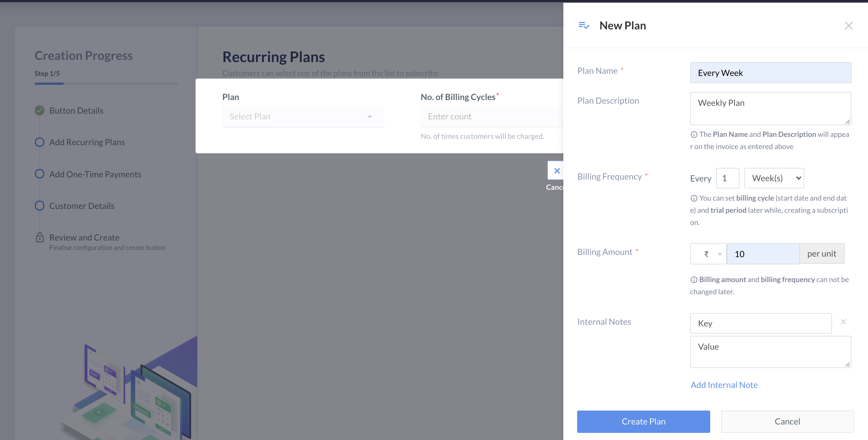
Task: Go to the Review and Create step
Action: 84,237
